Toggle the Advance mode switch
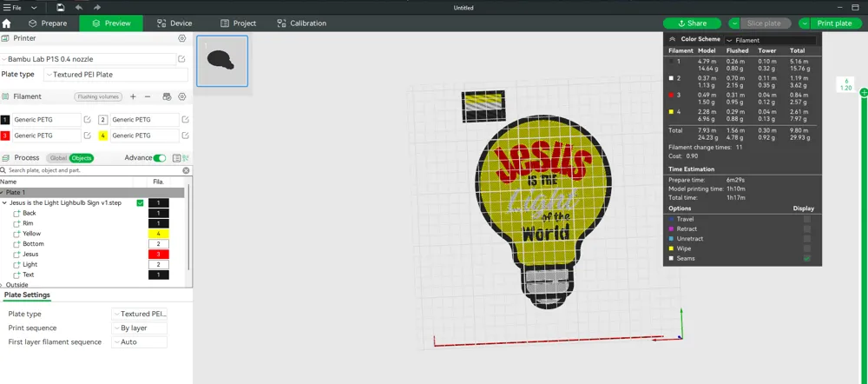This screenshot has height=384, width=868. [x=160, y=158]
